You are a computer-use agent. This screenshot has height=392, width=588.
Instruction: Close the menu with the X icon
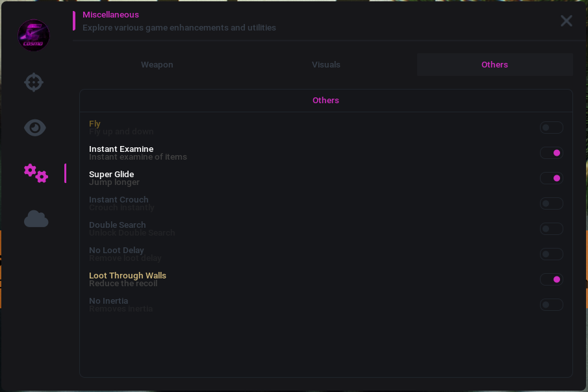coord(567,21)
